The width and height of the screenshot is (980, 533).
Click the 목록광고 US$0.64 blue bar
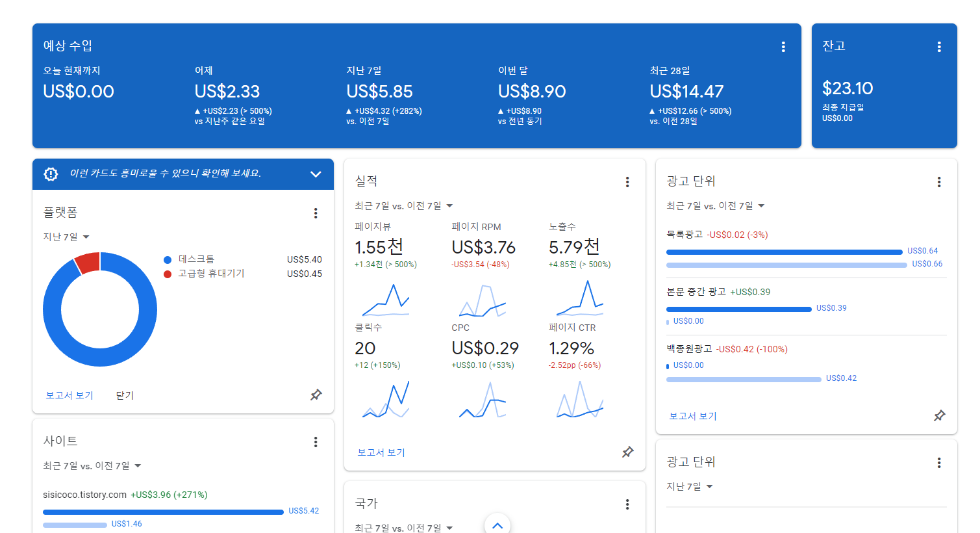[x=785, y=252]
